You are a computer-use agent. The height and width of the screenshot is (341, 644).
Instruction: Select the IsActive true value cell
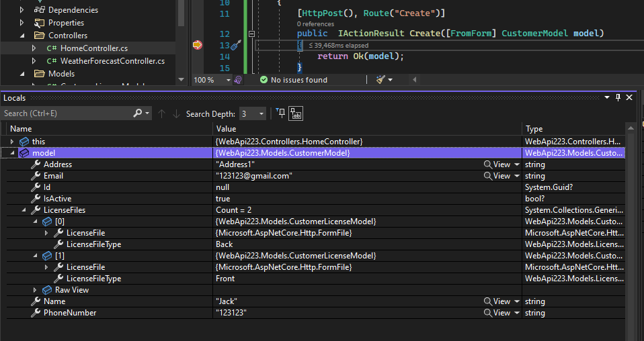point(367,199)
